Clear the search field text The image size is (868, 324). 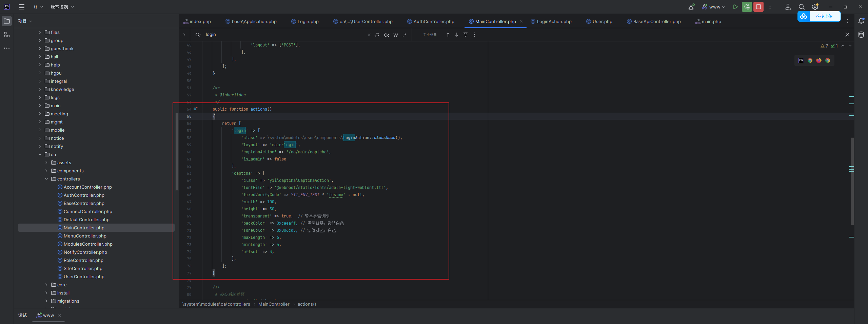point(369,35)
